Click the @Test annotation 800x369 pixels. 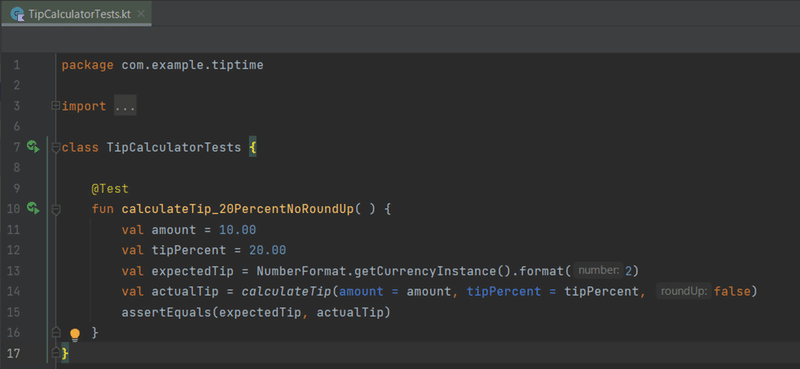click(x=110, y=188)
